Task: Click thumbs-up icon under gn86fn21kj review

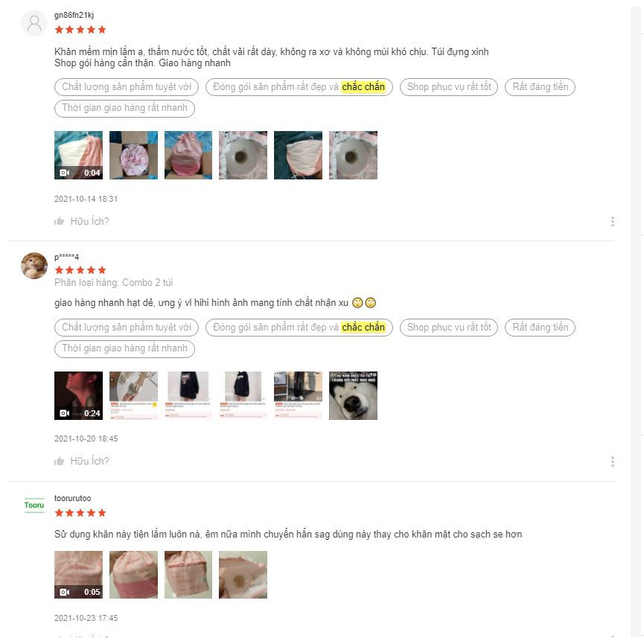Action: click(x=59, y=221)
